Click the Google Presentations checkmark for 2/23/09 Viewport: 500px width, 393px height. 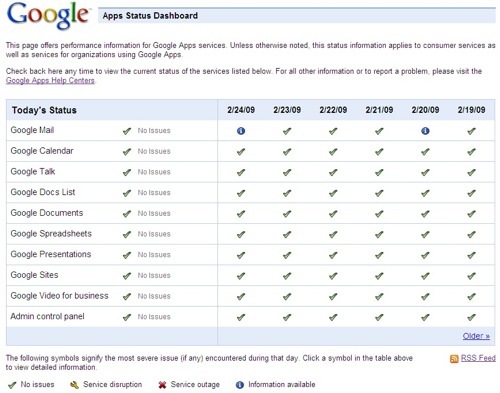[x=287, y=255]
